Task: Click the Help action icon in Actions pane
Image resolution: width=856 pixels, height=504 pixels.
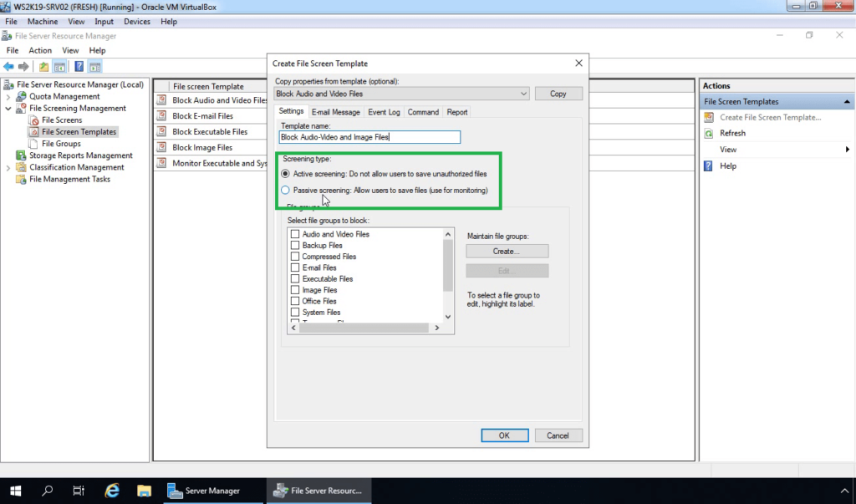Action: pyautogui.click(x=709, y=166)
